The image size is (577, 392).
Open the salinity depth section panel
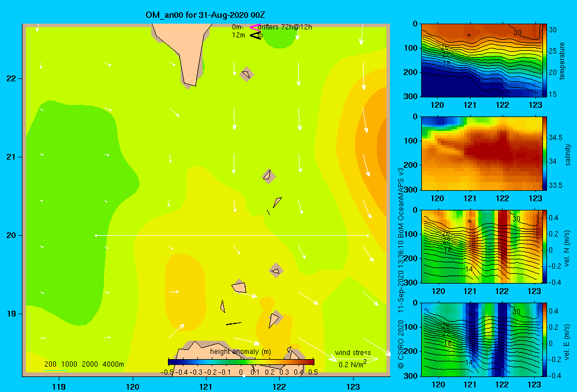[x=481, y=153]
